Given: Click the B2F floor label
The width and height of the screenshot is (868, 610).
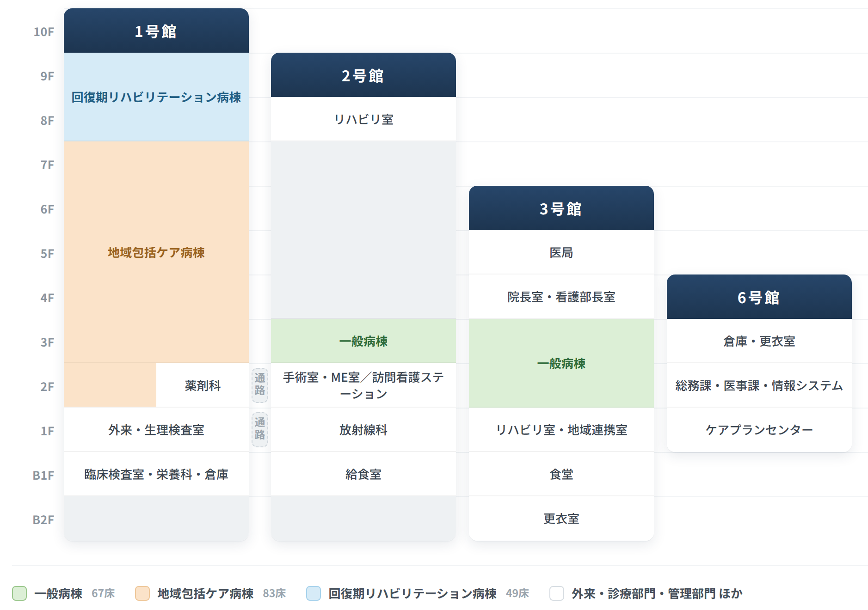Looking at the screenshot, I should pyautogui.click(x=43, y=519).
